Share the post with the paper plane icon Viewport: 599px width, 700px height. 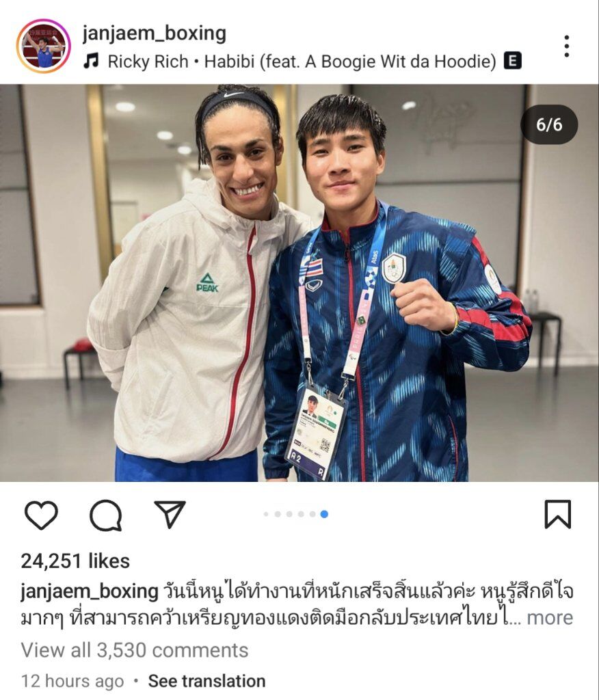(170, 514)
